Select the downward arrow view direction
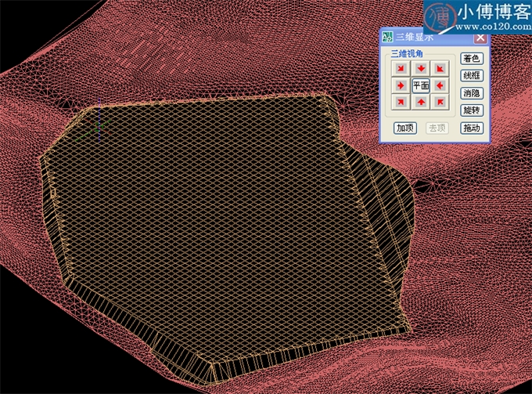The image size is (532, 394). [x=421, y=69]
